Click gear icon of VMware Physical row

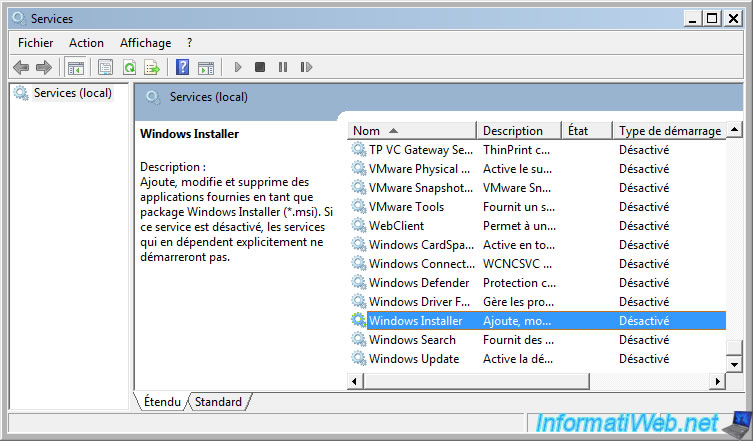(x=358, y=169)
